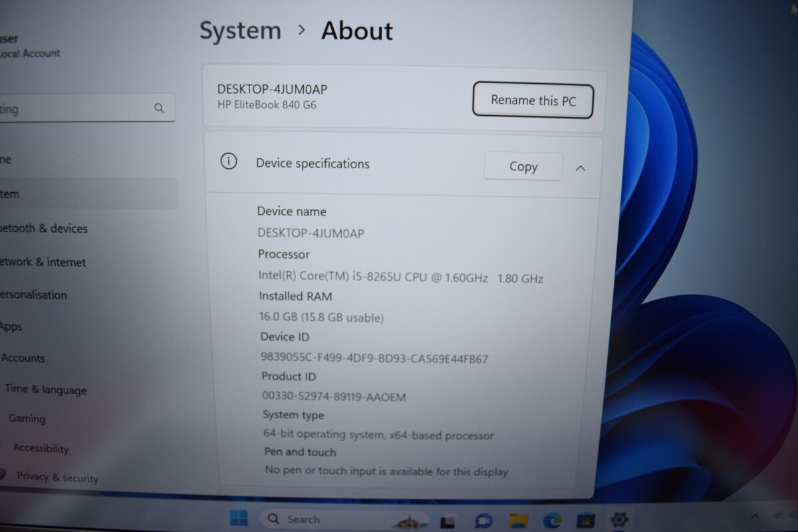Click the 'Device name' label
This screenshot has width=798, height=532.
(x=292, y=211)
